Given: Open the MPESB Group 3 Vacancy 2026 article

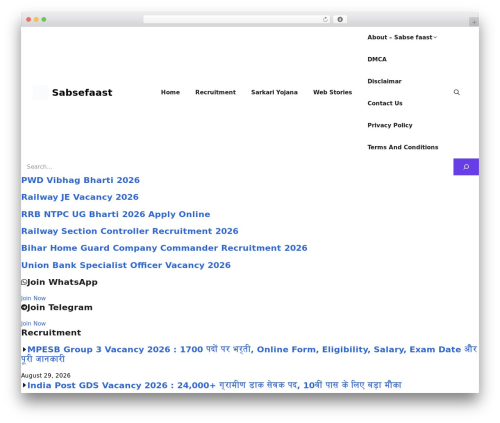Looking at the screenshot, I should (249, 354).
